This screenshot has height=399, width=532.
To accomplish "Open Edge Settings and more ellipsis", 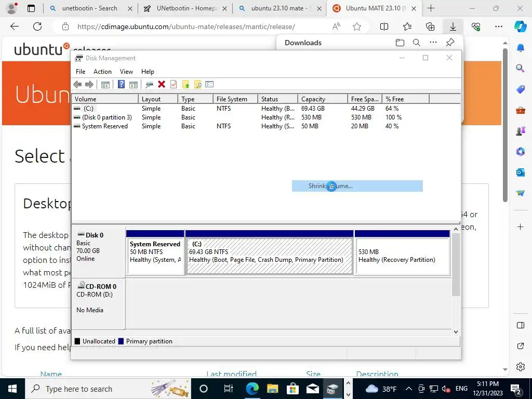I will 498,26.
